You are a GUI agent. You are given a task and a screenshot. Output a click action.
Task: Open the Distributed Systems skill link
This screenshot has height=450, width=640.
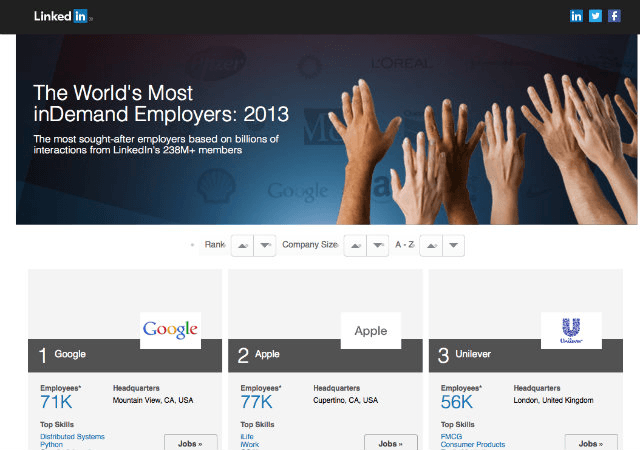(72, 437)
